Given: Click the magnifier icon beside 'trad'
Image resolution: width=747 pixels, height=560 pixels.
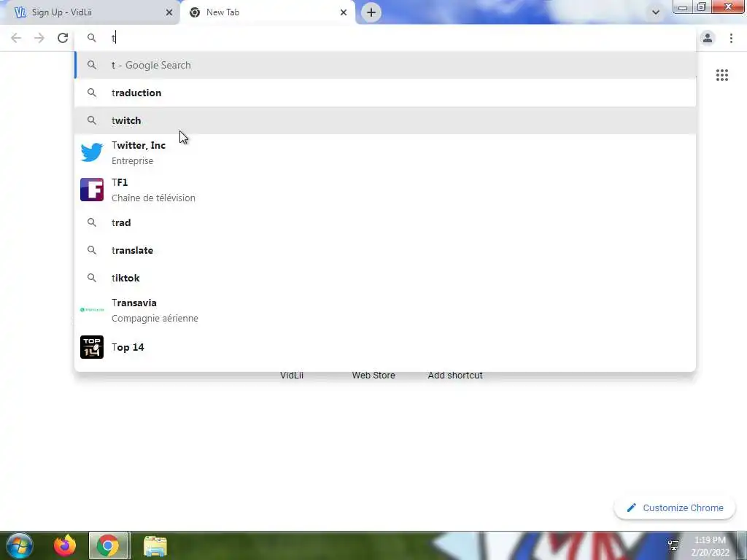Looking at the screenshot, I should [91, 222].
